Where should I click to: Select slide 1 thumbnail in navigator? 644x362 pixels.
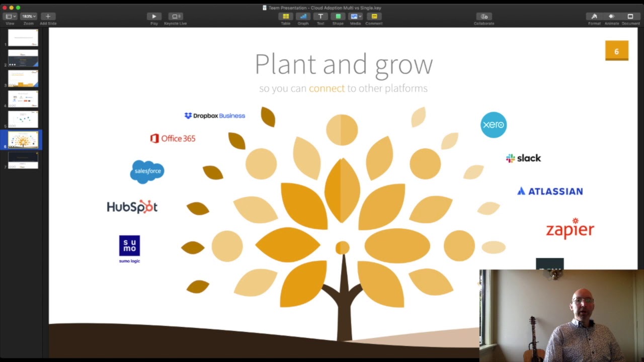[23, 38]
